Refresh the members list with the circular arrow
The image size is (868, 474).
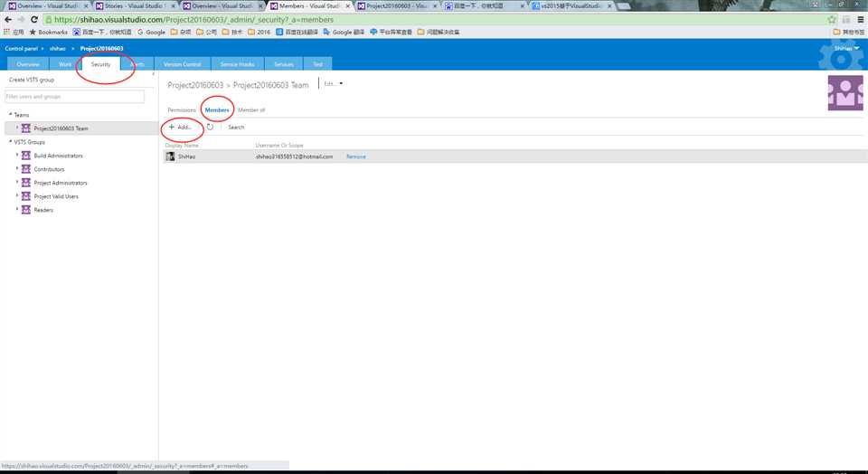pyautogui.click(x=211, y=127)
